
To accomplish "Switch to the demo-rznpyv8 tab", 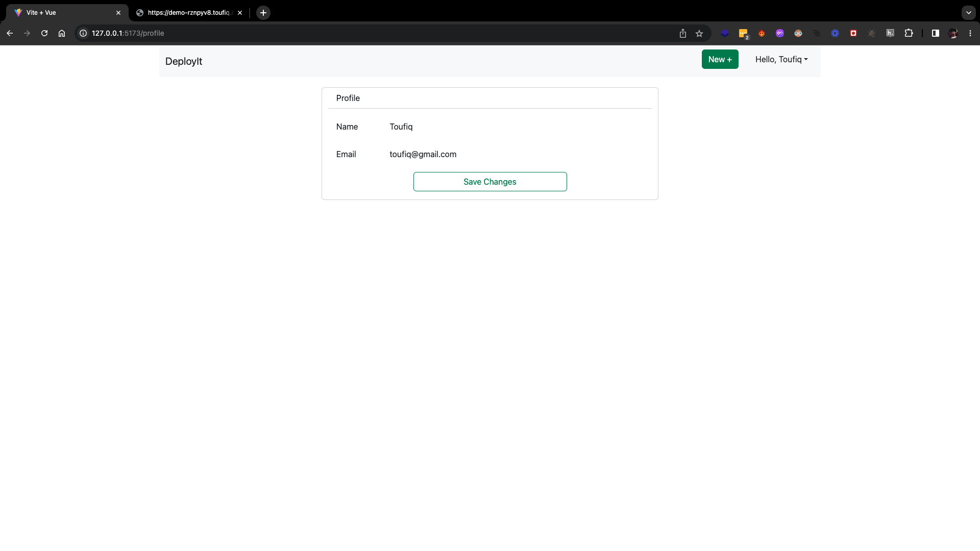I will pyautogui.click(x=189, y=13).
